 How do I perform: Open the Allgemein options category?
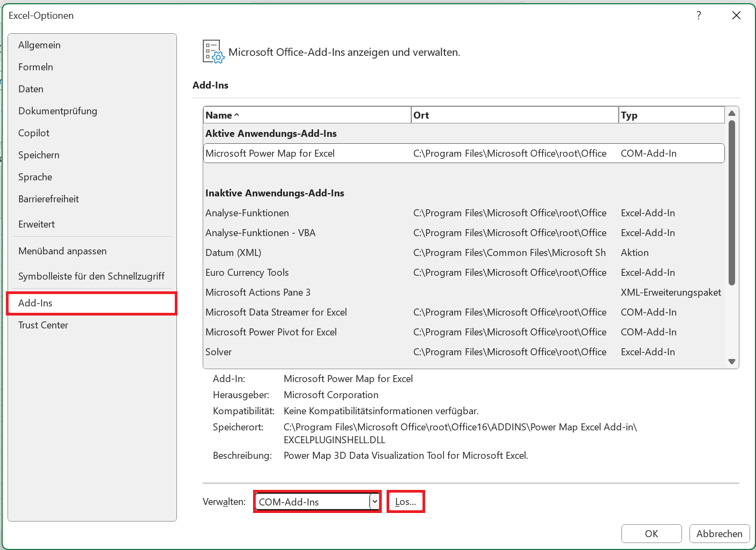tap(92, 45)
